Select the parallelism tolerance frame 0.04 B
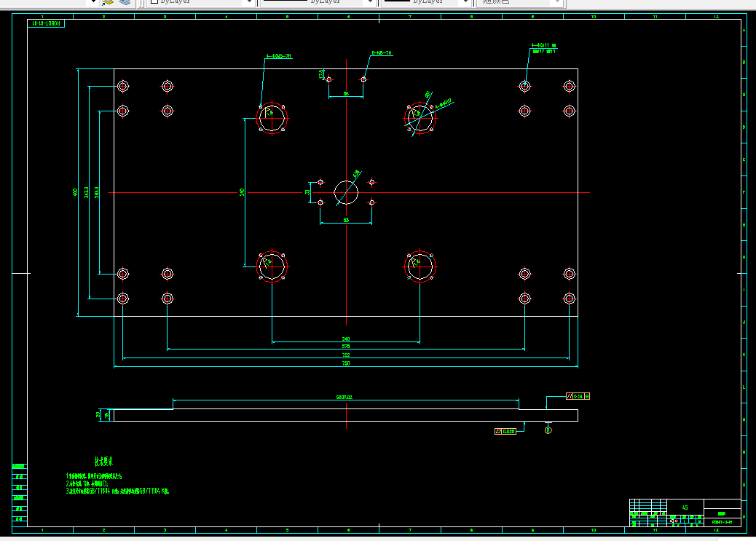The height and width of the screenshot is (541, 756). (578, 396)
